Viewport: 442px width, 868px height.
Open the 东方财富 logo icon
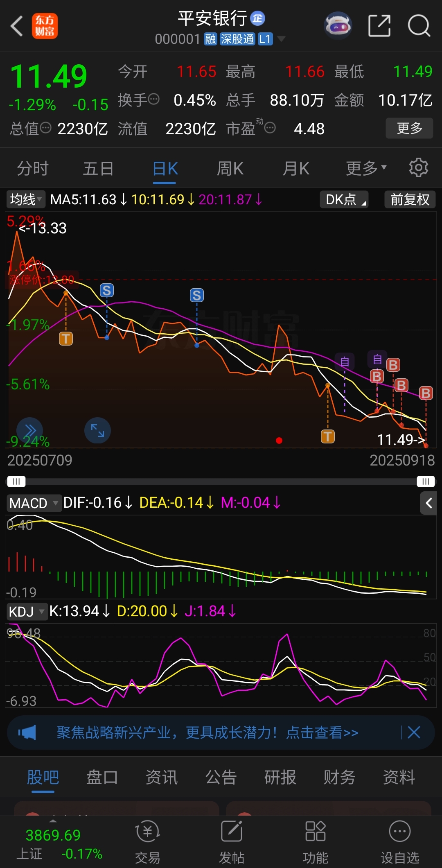click(45, 26)
